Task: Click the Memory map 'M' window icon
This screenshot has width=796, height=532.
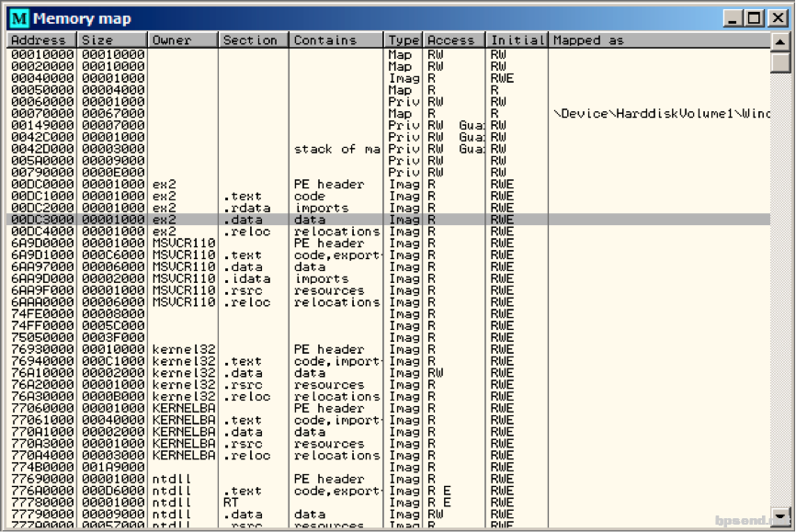Action: coord(19,18)
